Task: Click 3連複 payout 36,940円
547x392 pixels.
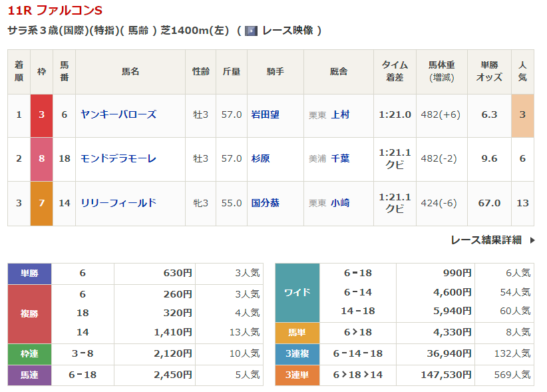Action: click(x=449, y=353)
